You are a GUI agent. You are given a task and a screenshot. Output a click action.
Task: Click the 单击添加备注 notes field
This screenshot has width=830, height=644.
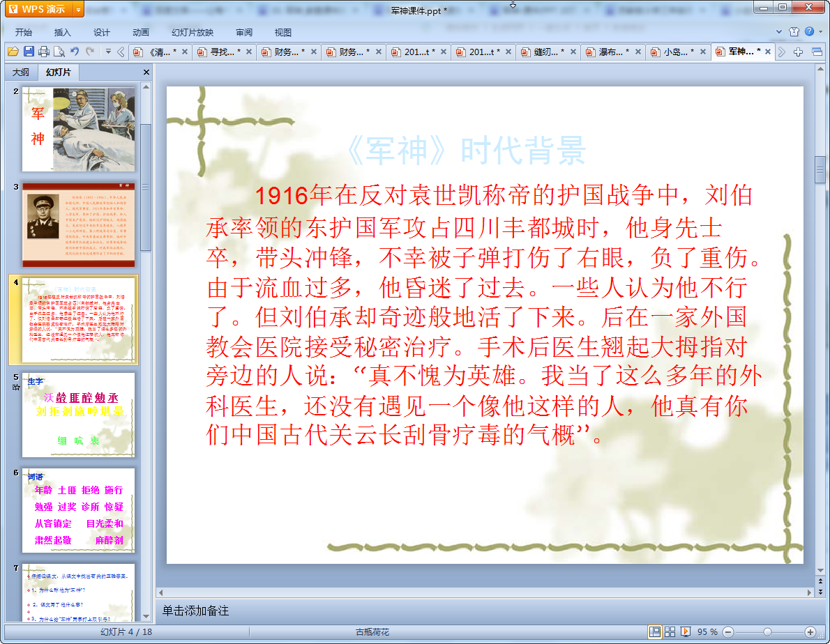coord(195,611)
